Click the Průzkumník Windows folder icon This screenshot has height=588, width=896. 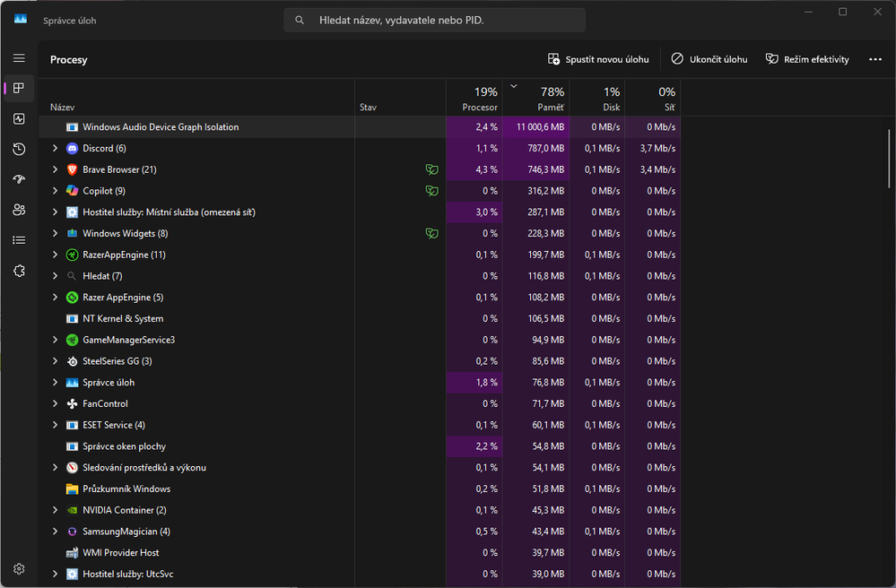(x=72, y=489)
